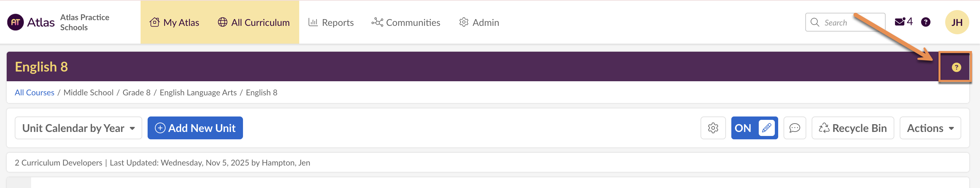Follow the All Courses breadcrumb link
This screenshot has height=188, width=980.
(x=34, y=93)
